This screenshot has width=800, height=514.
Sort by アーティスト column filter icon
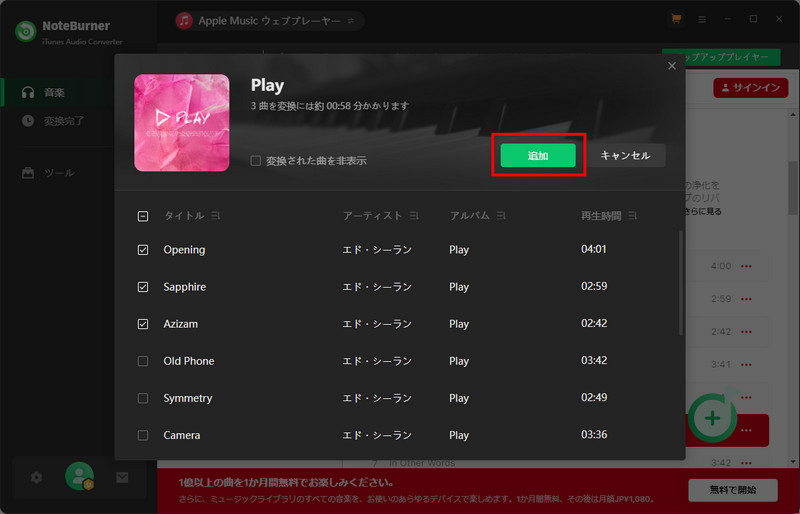[x=414, y=216]
